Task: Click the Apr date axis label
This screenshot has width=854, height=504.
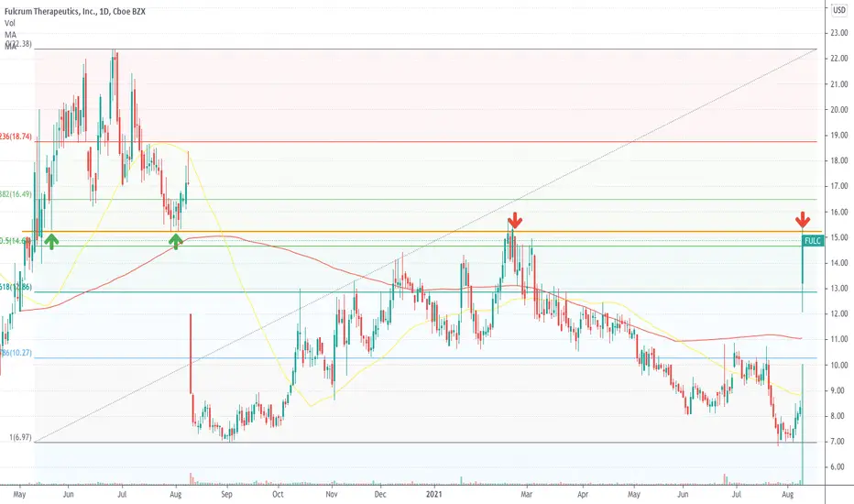Action: click(583, 495)
